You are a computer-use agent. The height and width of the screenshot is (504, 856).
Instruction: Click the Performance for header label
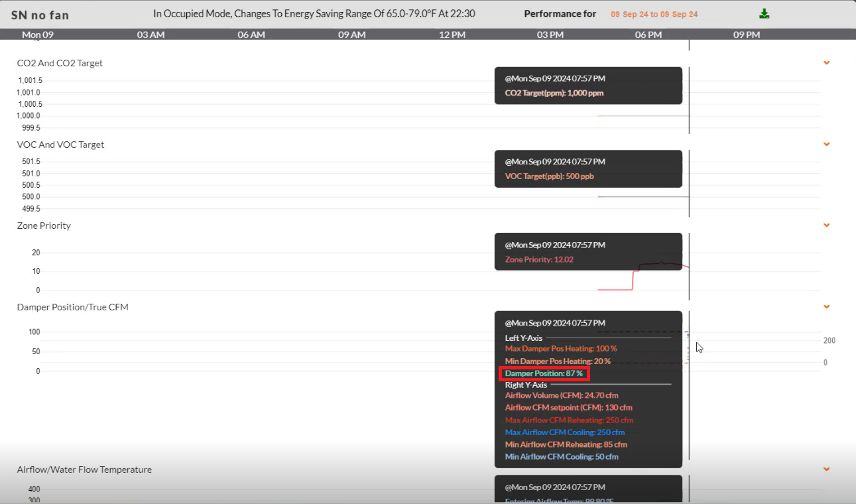tap(560, 13)
